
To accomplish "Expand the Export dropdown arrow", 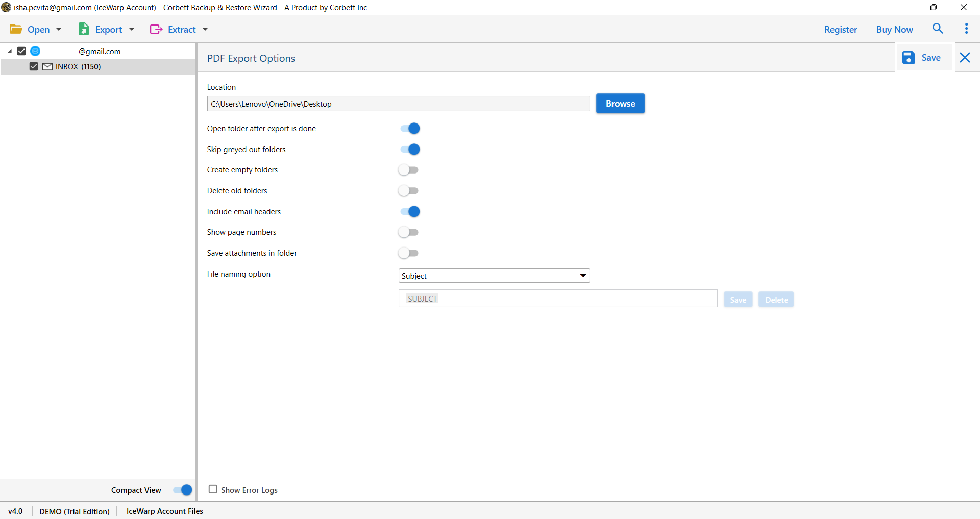I will click(x=132, y=30).
